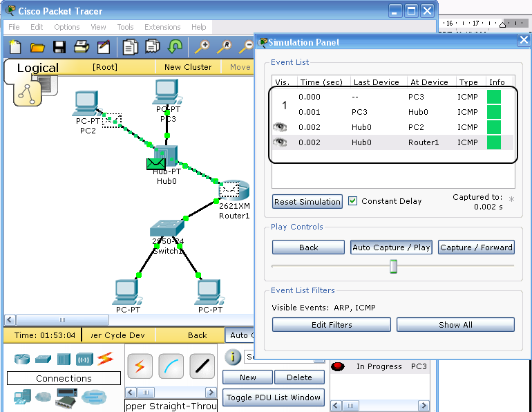This screenshot has height=412, width=532.
Task: Select the automatic connection lightning cable
Action: 140,366
